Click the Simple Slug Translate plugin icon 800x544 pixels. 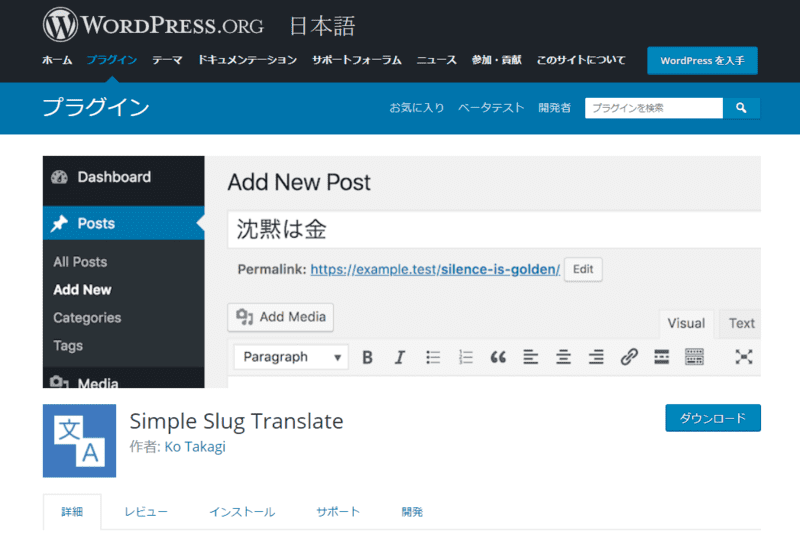(80, 441)
